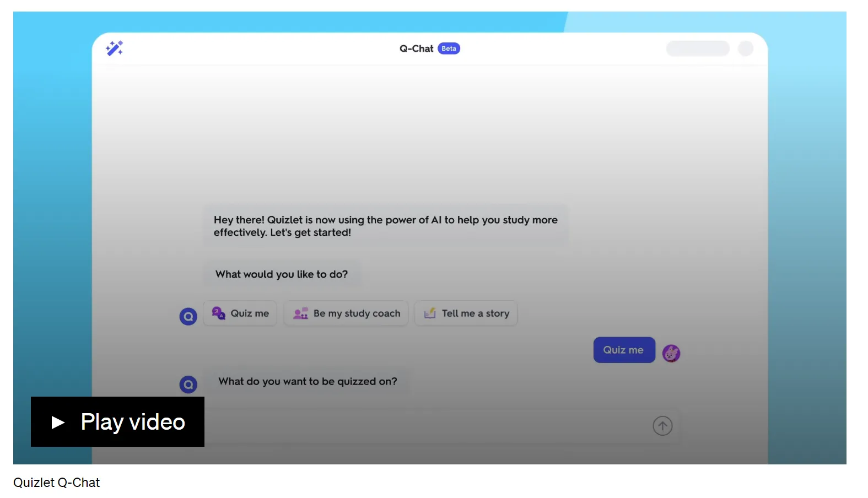Click the round placeholder circle in header

(x=746, y=48)
